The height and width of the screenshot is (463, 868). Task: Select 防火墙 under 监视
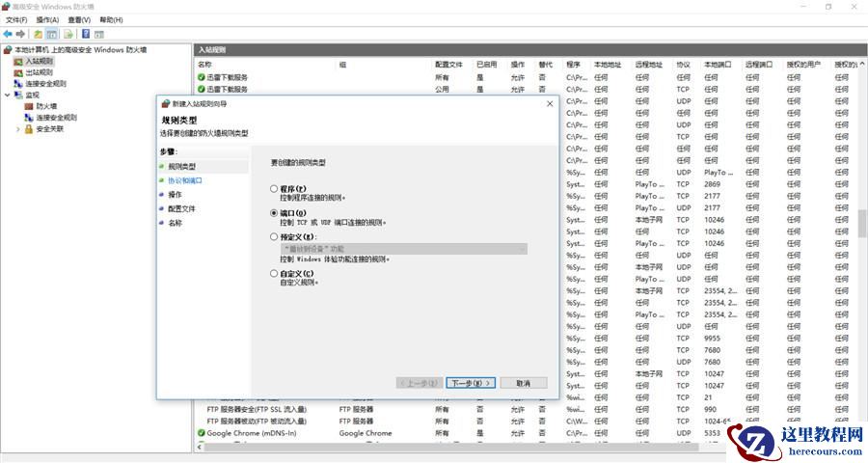46,106
